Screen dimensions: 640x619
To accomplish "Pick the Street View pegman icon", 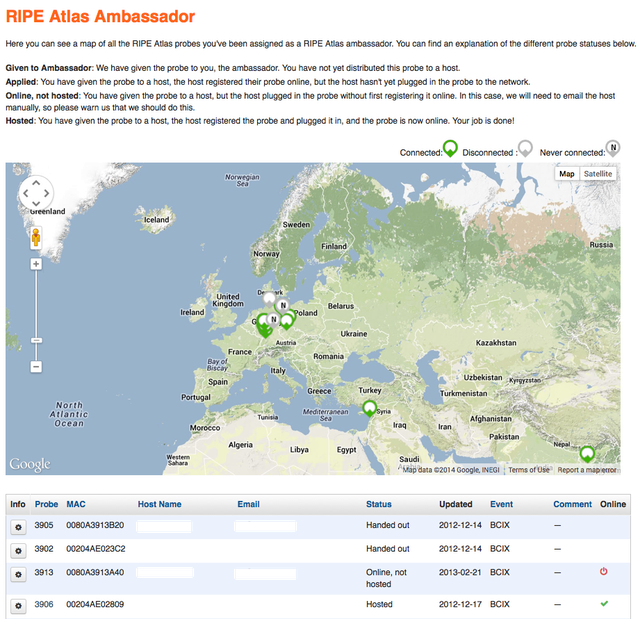I will (x=36, y=237).
